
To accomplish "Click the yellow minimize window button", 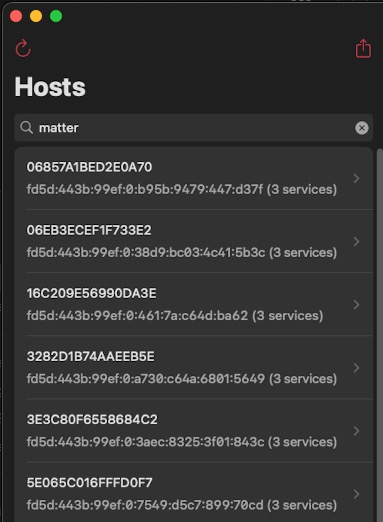I will point(36,16).
